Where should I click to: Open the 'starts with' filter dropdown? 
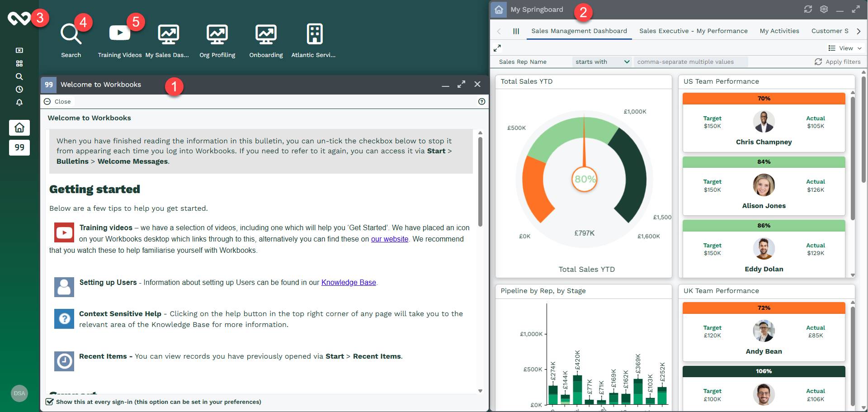pyautogui.click(x=602, y=62)
